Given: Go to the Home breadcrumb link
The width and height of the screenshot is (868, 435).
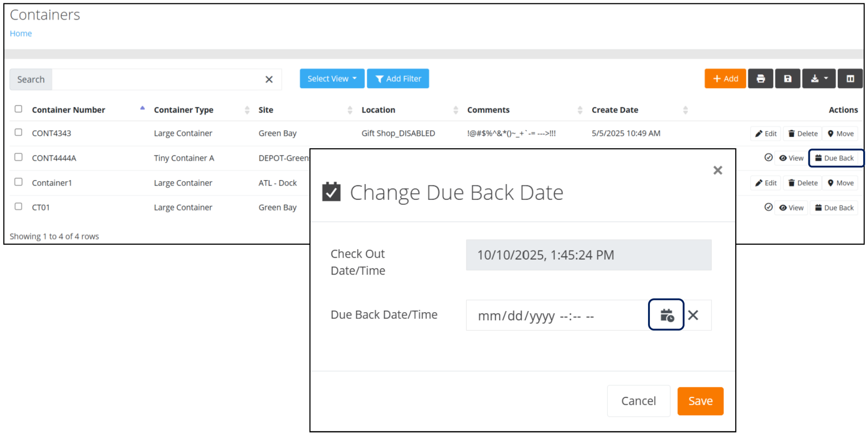Looking at the screenshot, I should 21,33.
